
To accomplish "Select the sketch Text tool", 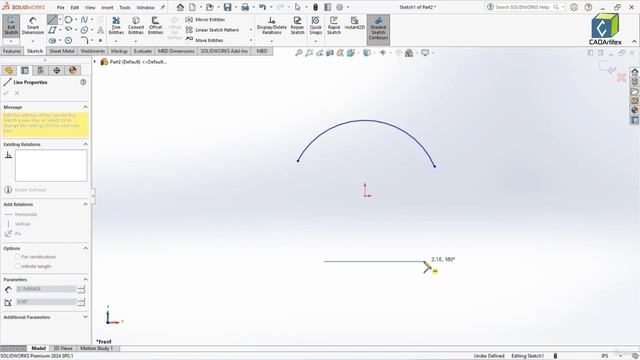I will (100, 30).
